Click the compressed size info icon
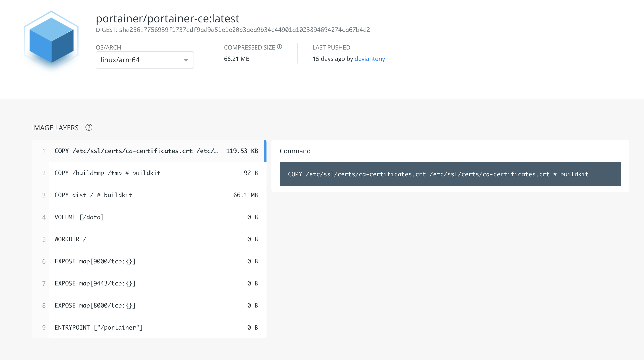This screenshot has height=360, width=644. coord(280,47)
